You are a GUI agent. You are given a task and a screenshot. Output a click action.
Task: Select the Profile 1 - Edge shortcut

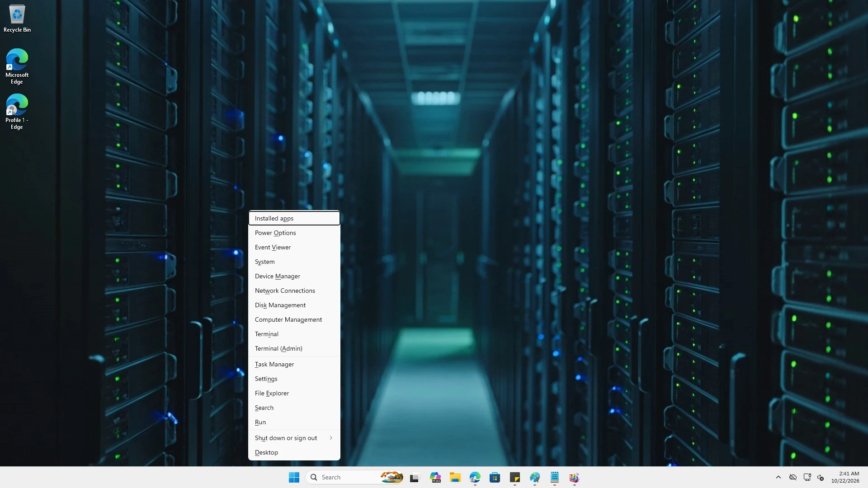coord(17,112)
